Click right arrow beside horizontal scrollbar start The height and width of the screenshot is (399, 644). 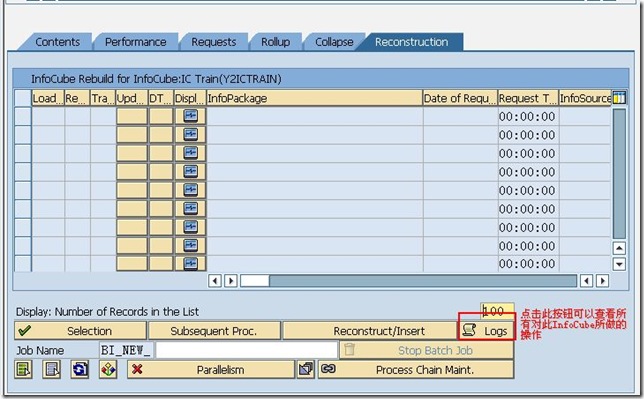[x=231, y=281]
